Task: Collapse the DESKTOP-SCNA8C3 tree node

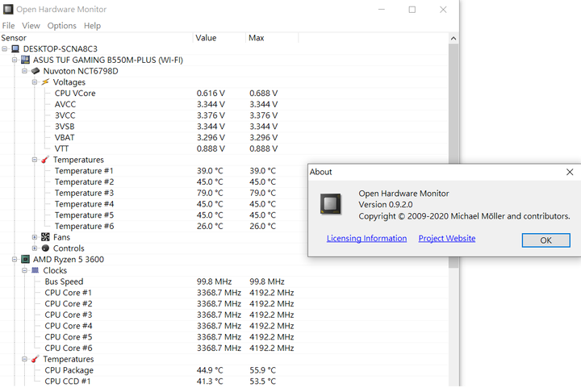Action: click(5, 49)
